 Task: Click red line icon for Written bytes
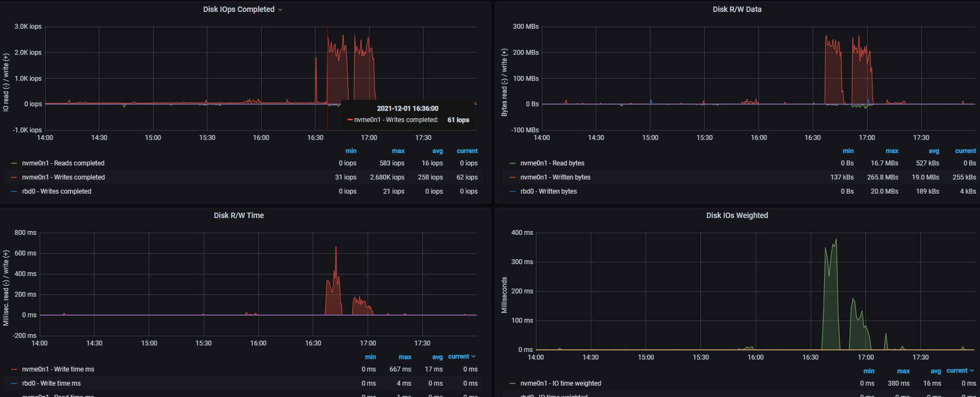click(513, 177)
